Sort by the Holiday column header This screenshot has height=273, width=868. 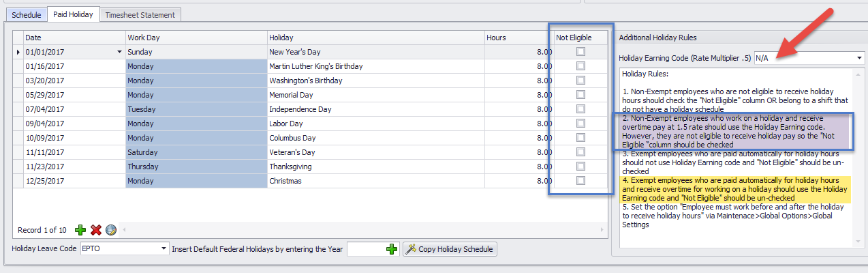(x=375, y=38)
